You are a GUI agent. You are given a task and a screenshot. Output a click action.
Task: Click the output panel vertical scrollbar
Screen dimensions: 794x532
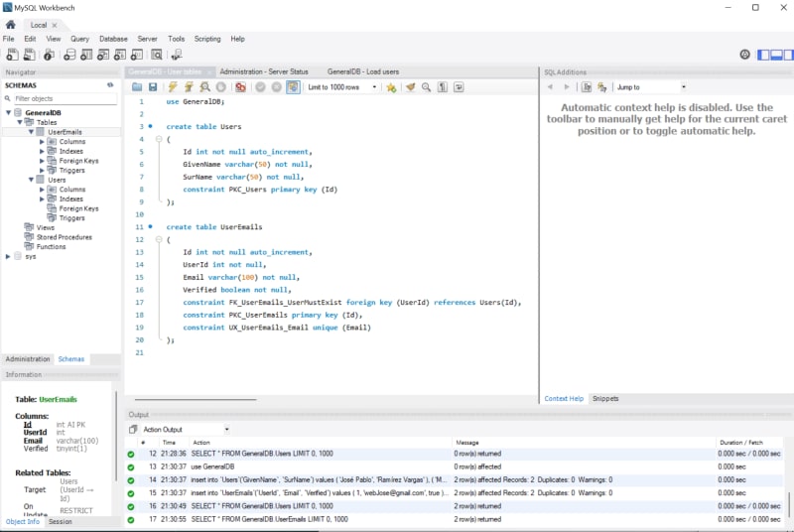(788, 504)
